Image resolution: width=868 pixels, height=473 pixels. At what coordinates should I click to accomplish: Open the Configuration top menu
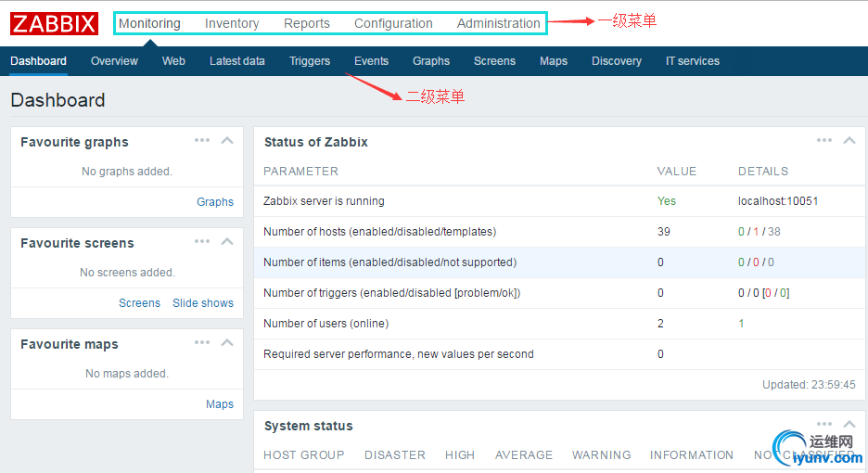393,23
